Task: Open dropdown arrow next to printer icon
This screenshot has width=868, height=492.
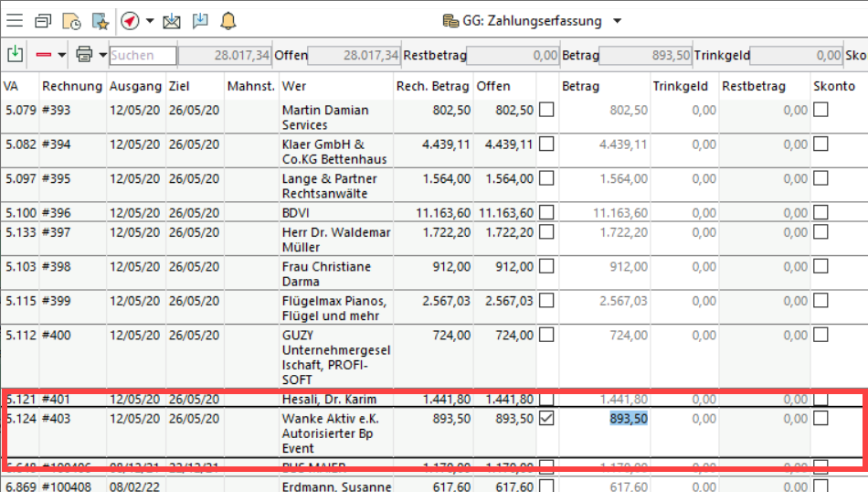Action: tap(102, 55)
